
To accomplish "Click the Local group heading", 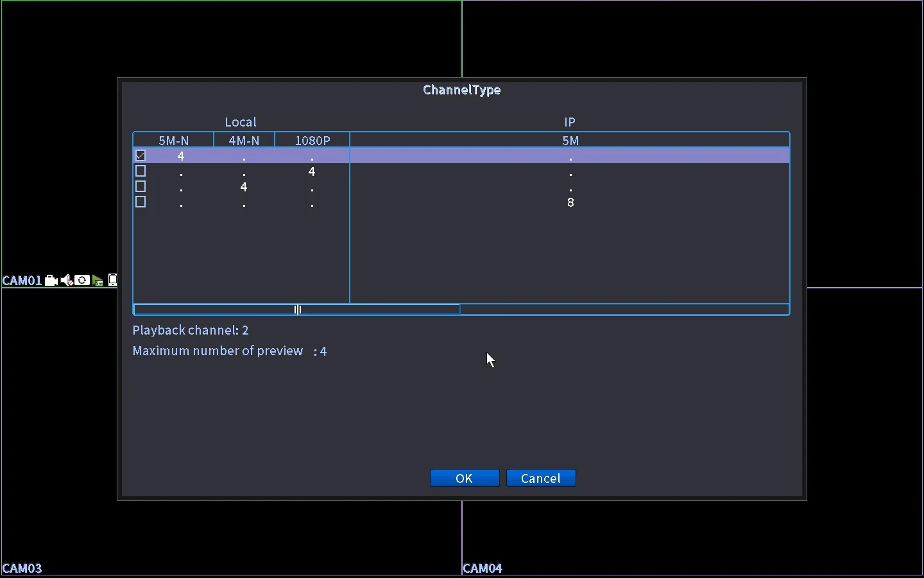I will click(241, 122).
